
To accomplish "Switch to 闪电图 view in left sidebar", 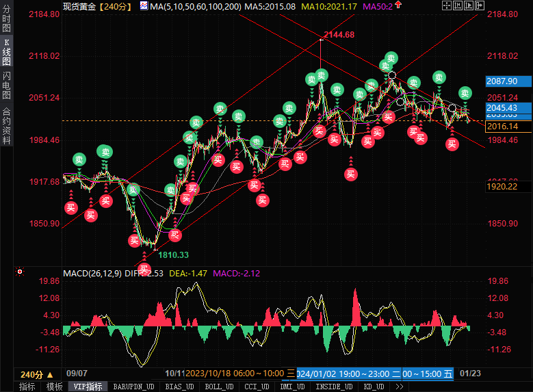I will (x=6, y=86).
